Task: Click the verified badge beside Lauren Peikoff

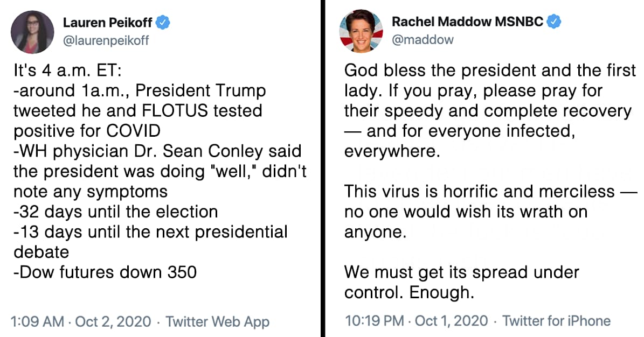Action: [x=164, y=23]
